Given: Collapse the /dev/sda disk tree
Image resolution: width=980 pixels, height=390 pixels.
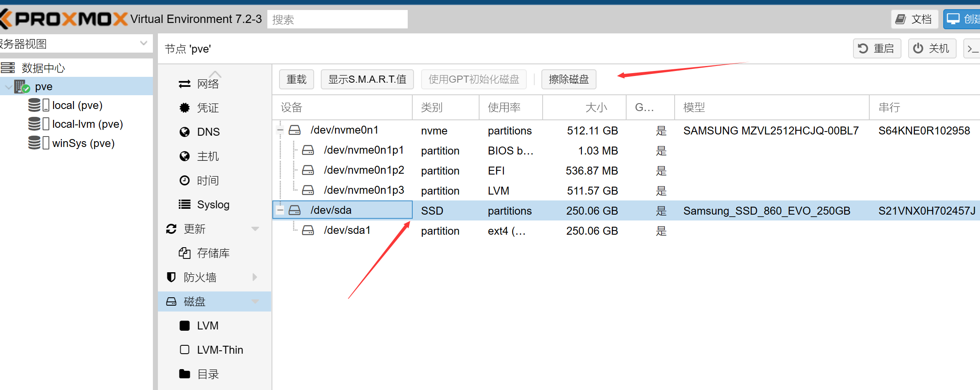Looking at the screenshot, I should pyautogui.click(x=280, y=210).
